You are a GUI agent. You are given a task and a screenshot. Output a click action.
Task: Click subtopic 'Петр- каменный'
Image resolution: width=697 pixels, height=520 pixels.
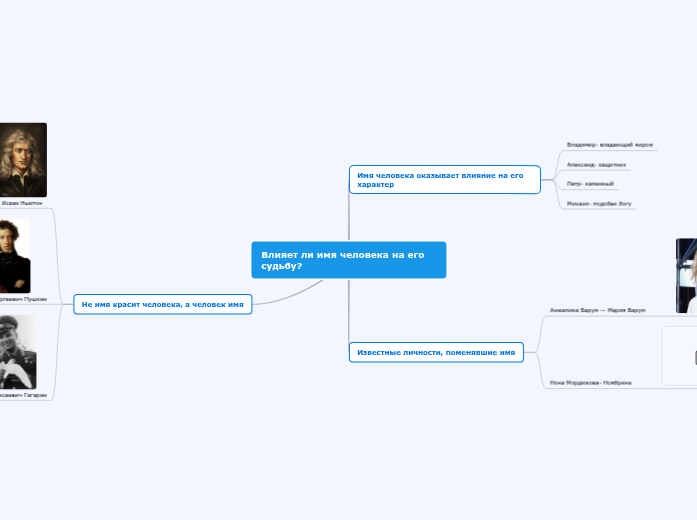(590, 184)
